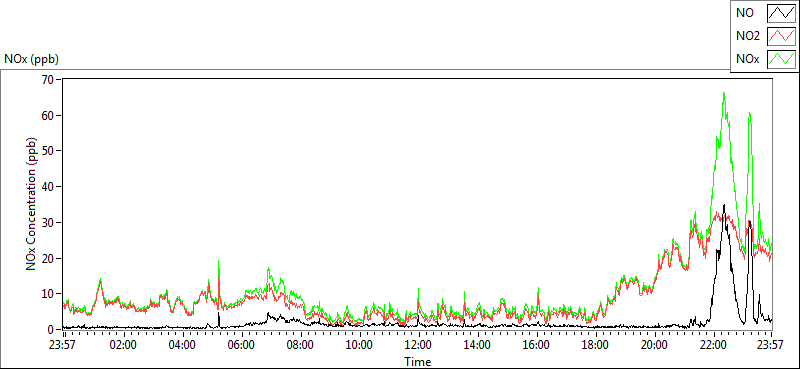Select the NO2 legend label
Viewport: 800px width, 369px height.
point(747,36)
